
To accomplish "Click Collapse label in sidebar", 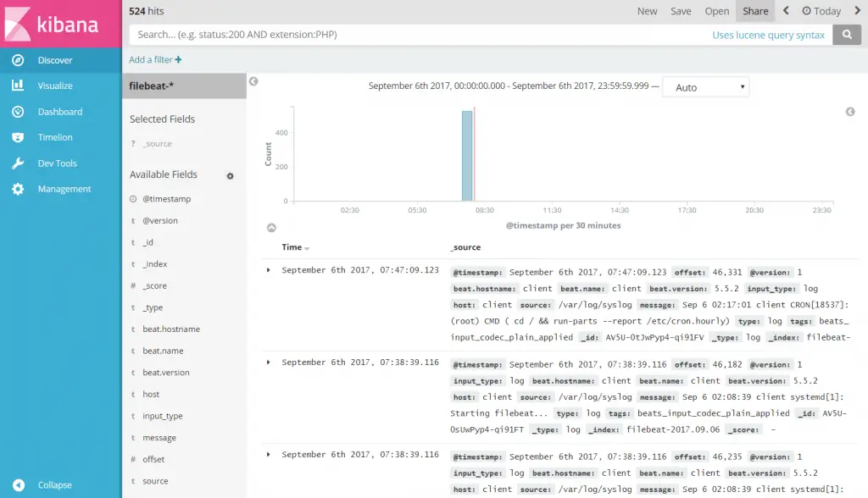I will click(x=55, y=484).
